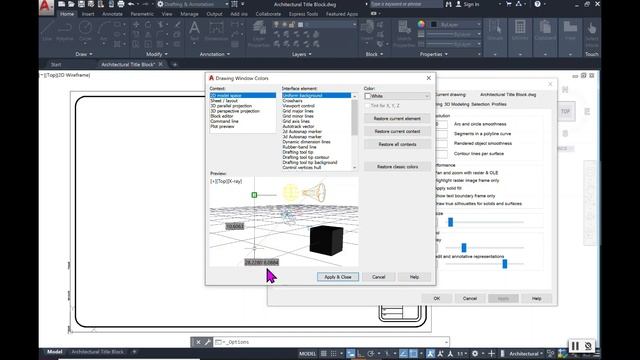Expand the Properties panel dropdown
The image size is (640, 360).
coord(433,54)
